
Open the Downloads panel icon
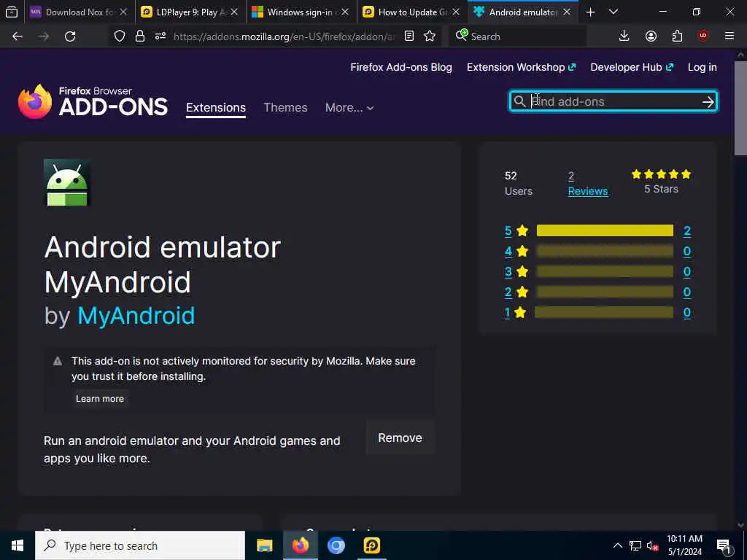tap(624, 36)
